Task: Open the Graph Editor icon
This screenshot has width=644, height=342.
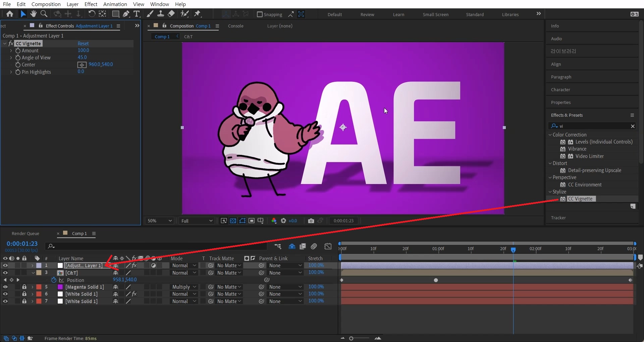Action: point(328,246)
